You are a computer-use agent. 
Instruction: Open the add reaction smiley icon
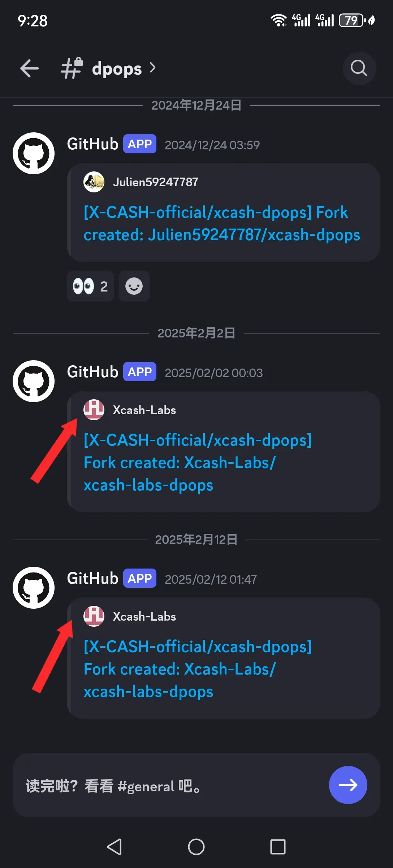[x=134, y=286]
